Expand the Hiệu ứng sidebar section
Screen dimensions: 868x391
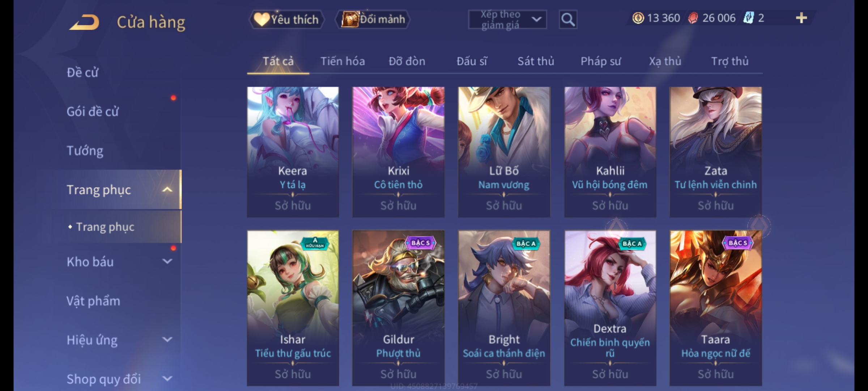167,340
